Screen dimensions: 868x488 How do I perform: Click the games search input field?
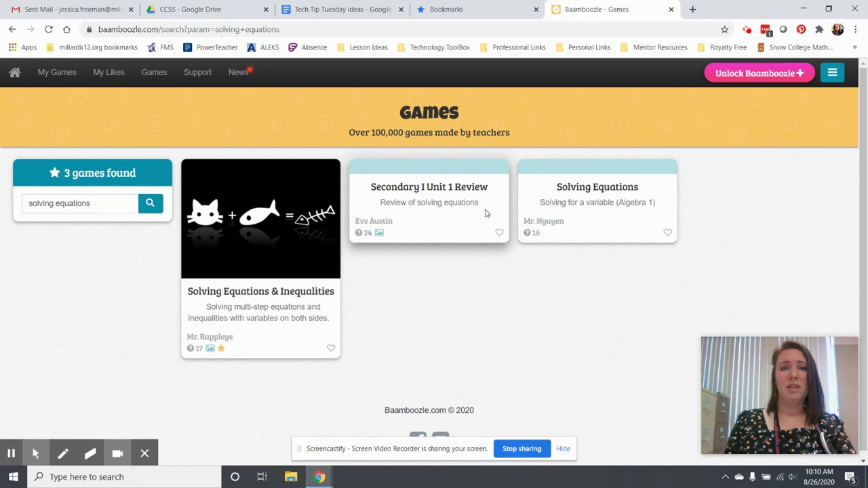[x=80, y=203]
